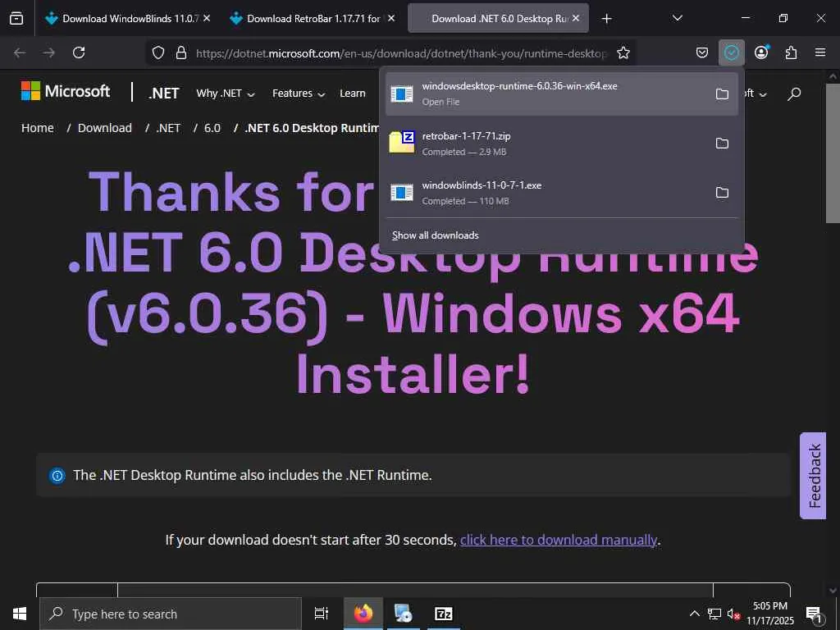
Task: Click the forward navigation arrow
Action: [x=49, y=52]
